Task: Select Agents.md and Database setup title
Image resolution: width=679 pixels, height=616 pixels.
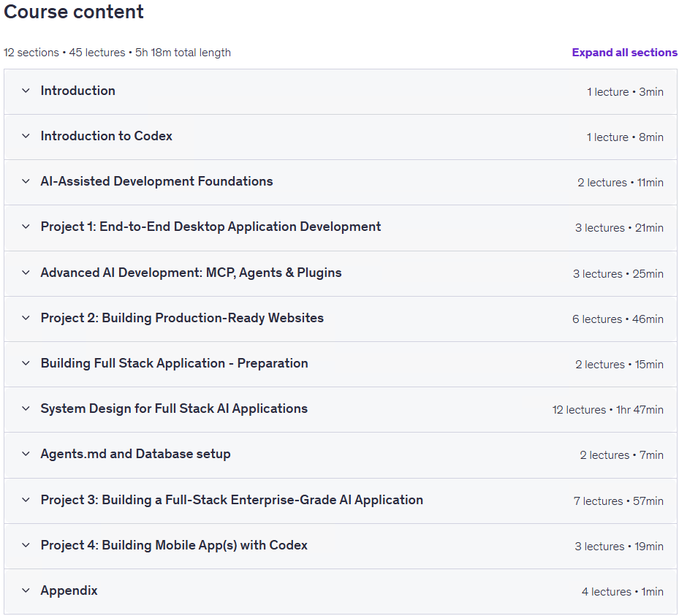Action: coord(135,454)
